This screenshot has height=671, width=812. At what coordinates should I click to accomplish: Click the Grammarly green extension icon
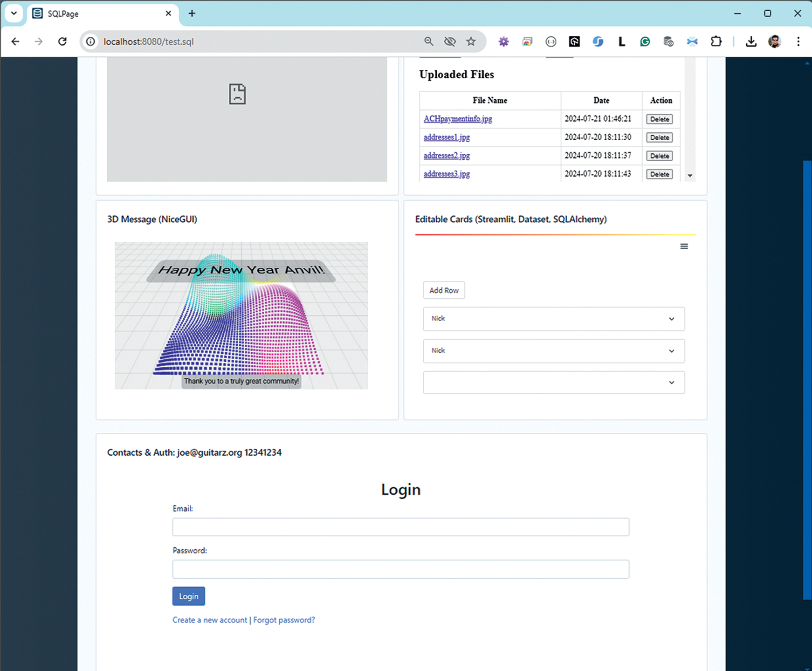tap(645, 41)
